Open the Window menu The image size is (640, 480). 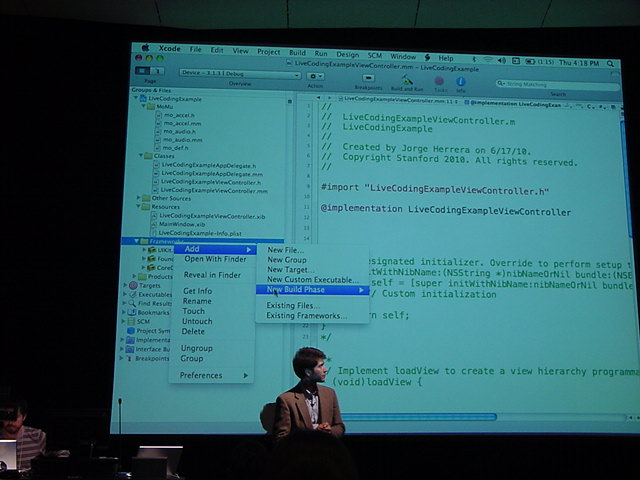pyautogui.click(x=403, y=56)
